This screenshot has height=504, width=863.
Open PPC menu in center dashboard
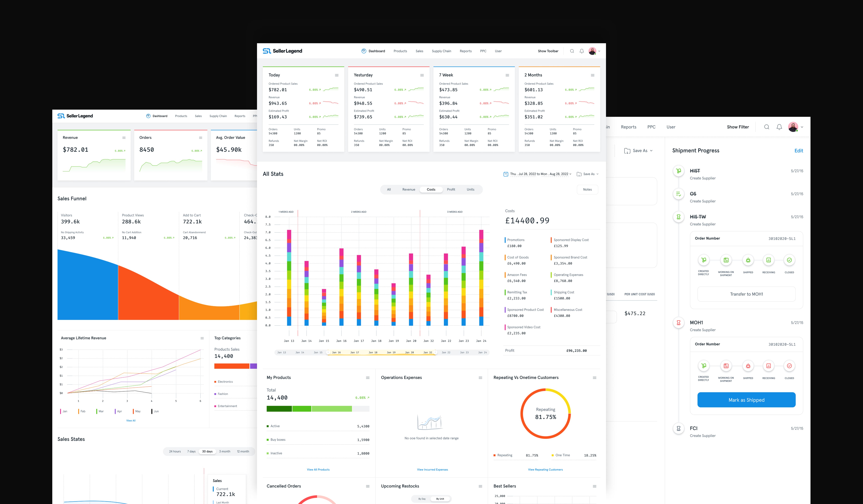[x=483, y=51]
